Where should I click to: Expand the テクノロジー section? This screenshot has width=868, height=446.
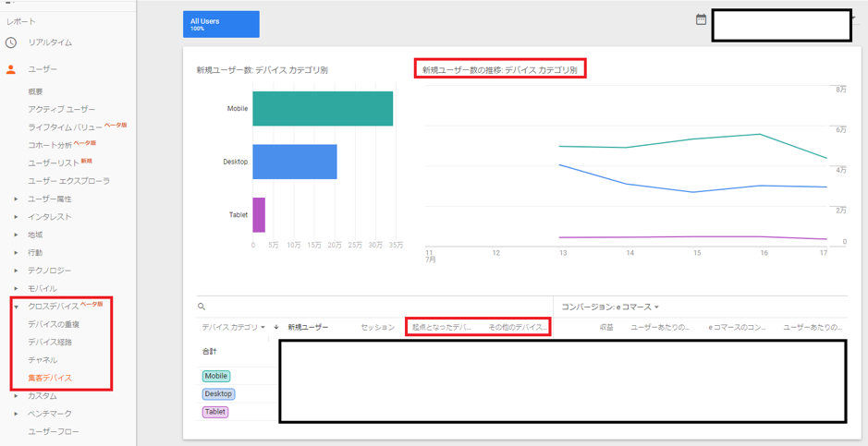(x=16, y=271)
